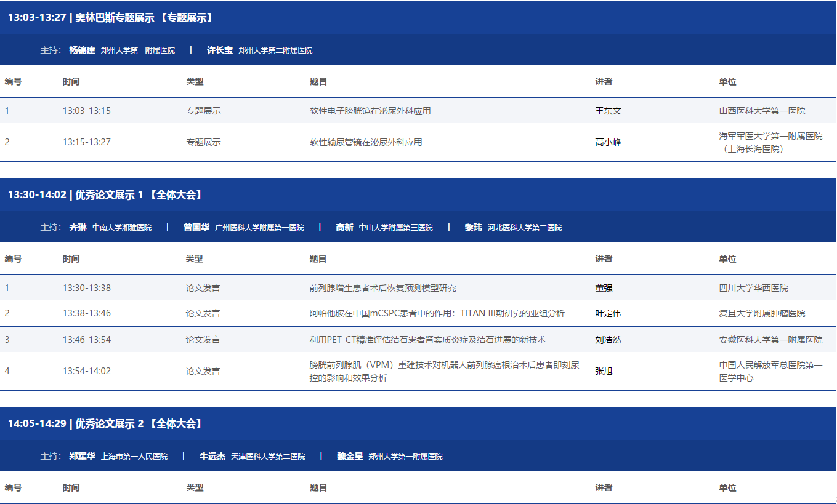Collapse the 优秀论文展示 1 session header
This screenshot has height=504, width=837.
point(105,195)
